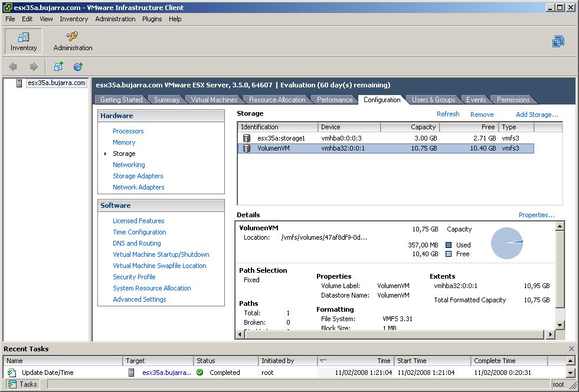Screen dimensions: 579x392
Task: Click the new virtual machine toolbar icon
Action: [x=58, y=67]
